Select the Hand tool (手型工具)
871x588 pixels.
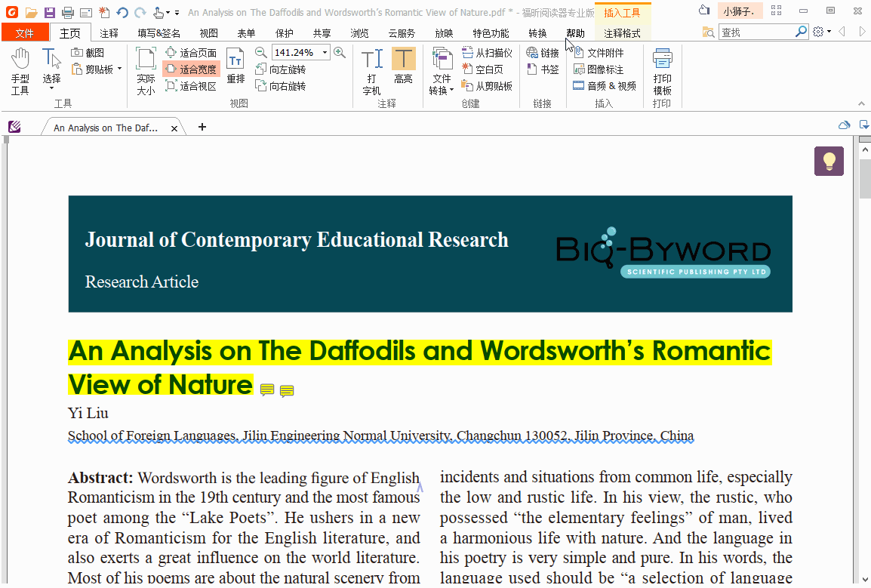(20, 71)
